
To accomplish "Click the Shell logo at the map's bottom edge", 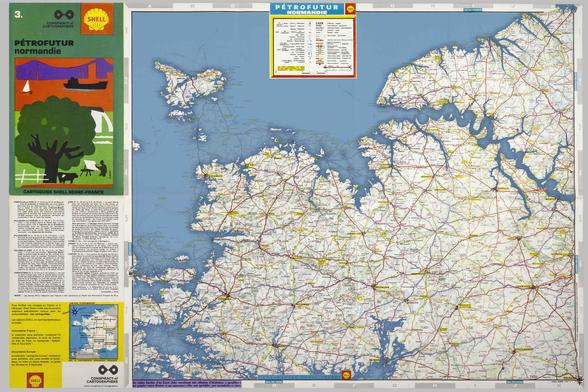I will (346, 375).
